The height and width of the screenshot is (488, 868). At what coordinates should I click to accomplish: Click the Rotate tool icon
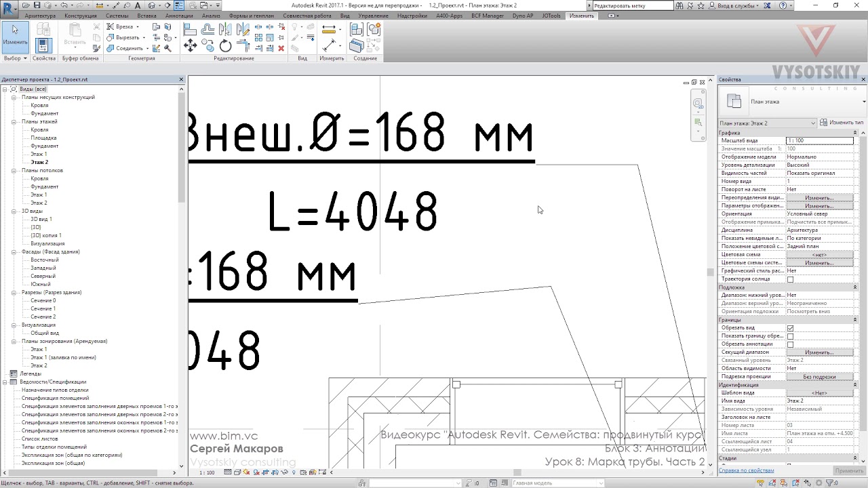225,45
